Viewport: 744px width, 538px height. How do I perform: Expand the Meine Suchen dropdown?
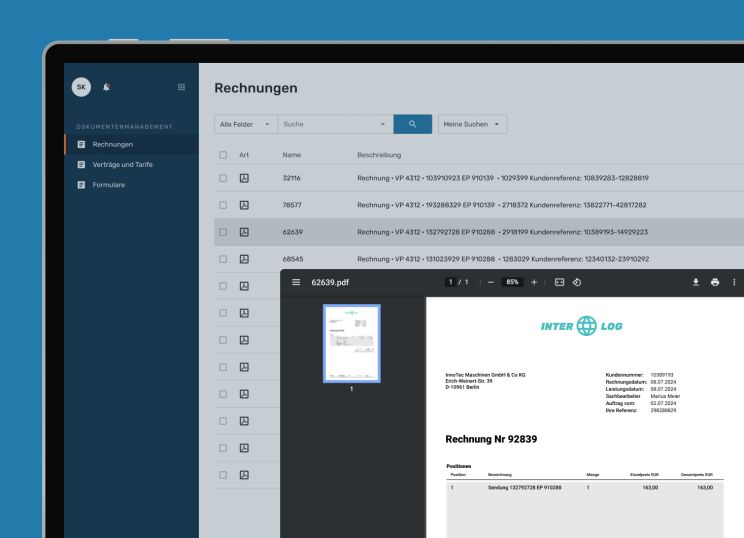pyautogui.click(x=473, y=124)
